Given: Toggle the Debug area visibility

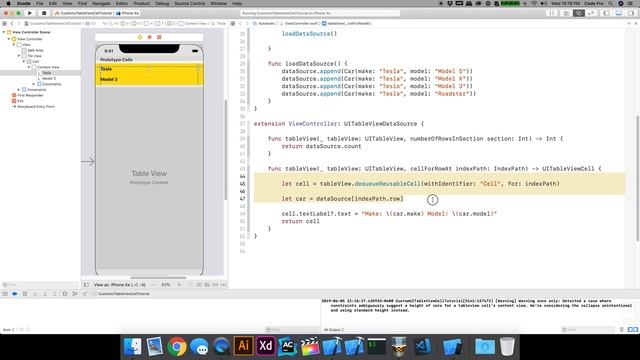Looking at the screenshot, I should point(619,13).
